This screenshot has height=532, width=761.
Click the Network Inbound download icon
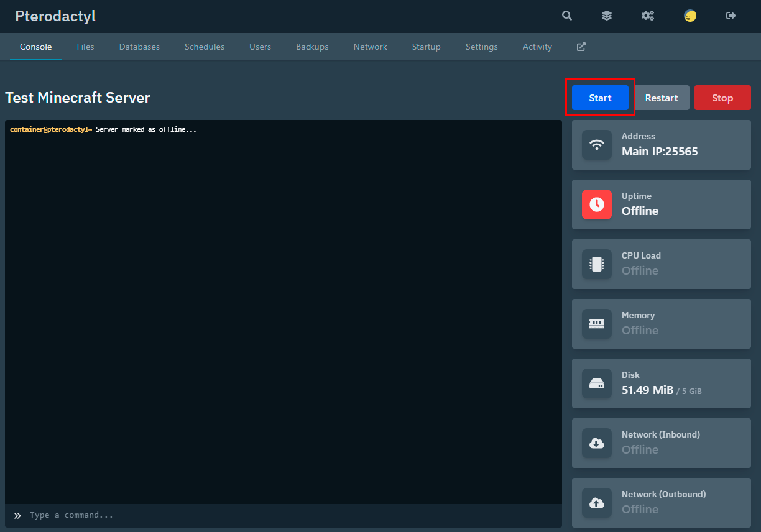point(597,443)
